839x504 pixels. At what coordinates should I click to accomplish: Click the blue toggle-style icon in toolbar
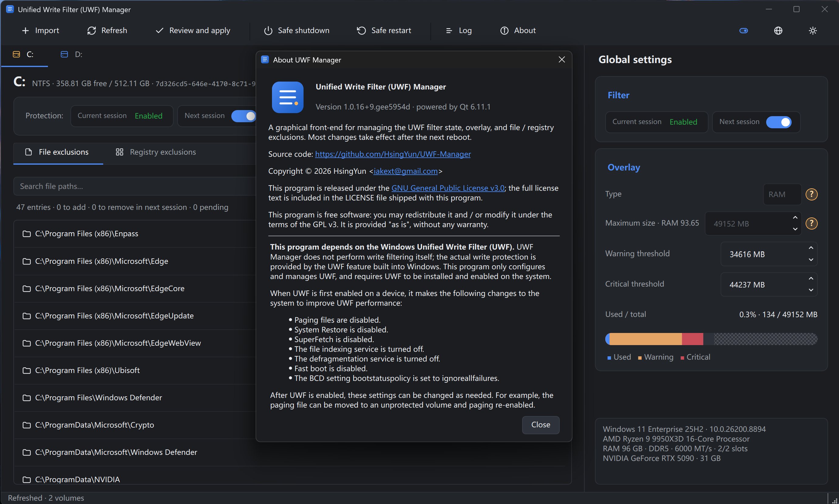(744, 31)
